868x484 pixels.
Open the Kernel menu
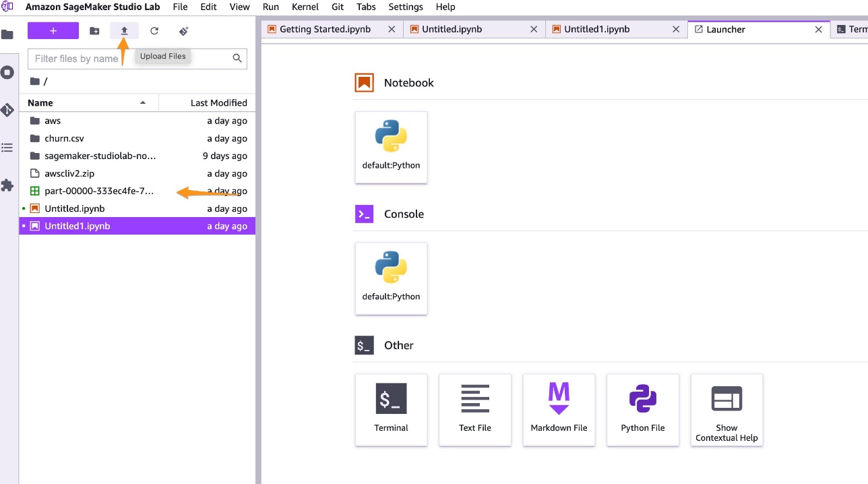pyautogui.click(x=305, y=7)
